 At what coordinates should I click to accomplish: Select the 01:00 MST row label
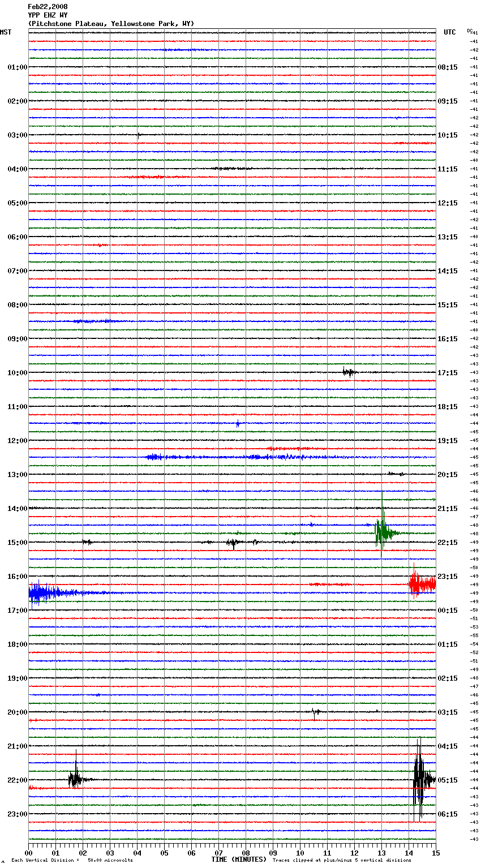point(17,67)
